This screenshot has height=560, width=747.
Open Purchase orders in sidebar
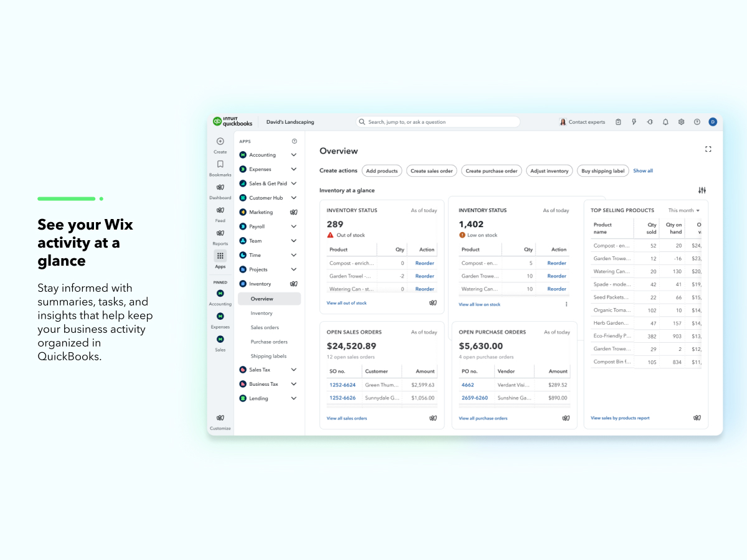click(x=269, y=342)
